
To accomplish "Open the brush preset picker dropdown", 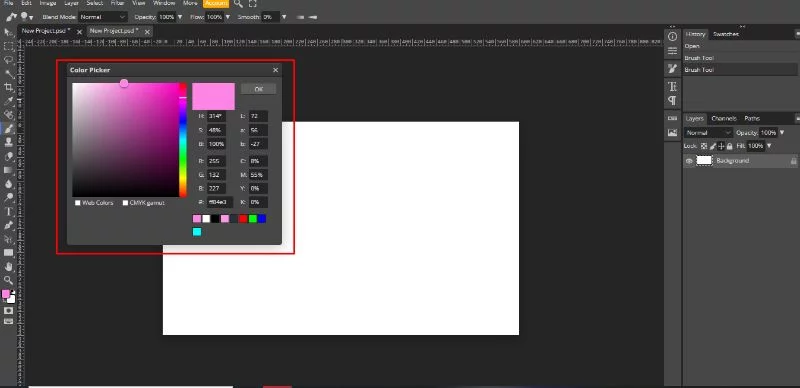I will (x=26, y=17).
